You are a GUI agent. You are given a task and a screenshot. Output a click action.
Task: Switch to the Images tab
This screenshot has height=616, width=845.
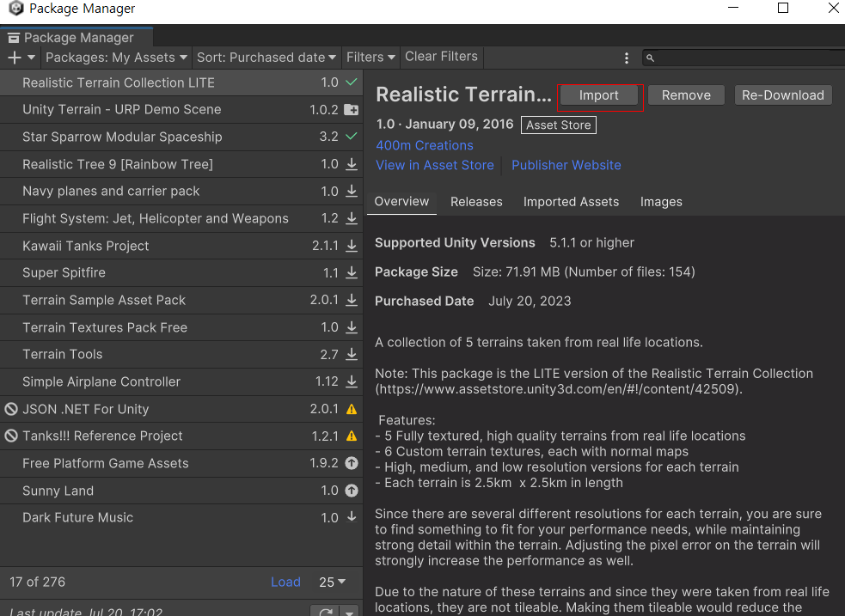(x=661, y=202)
